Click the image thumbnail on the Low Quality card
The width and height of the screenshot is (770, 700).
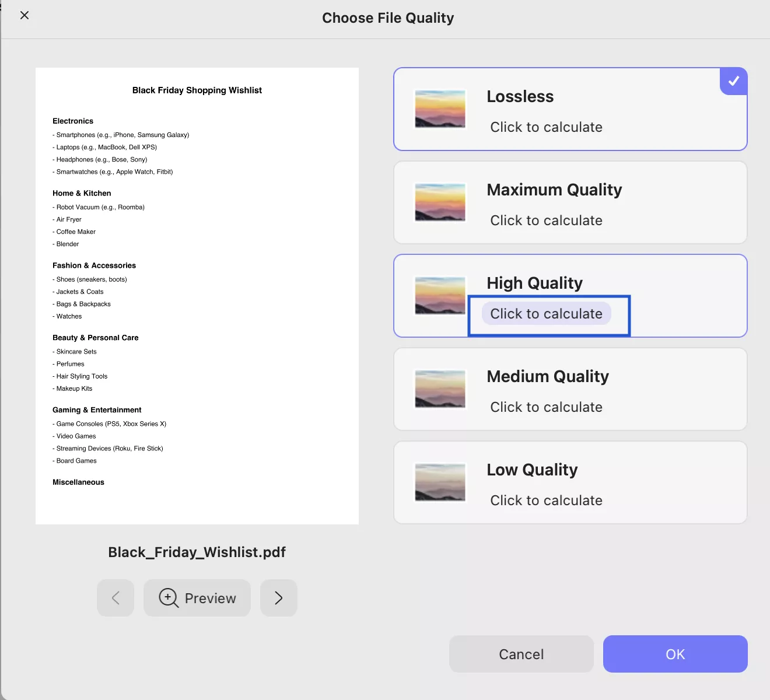[440, 482]
